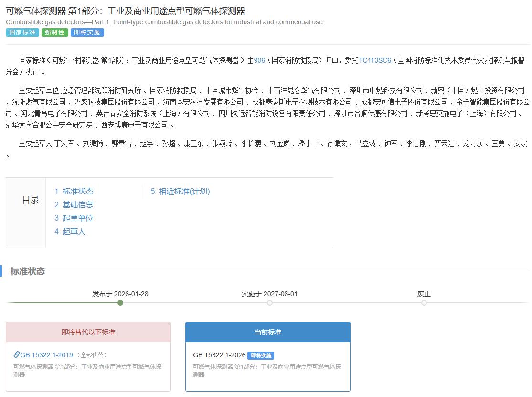Select the 实施于 2027-08-01 timeline dot

(270, 303)
